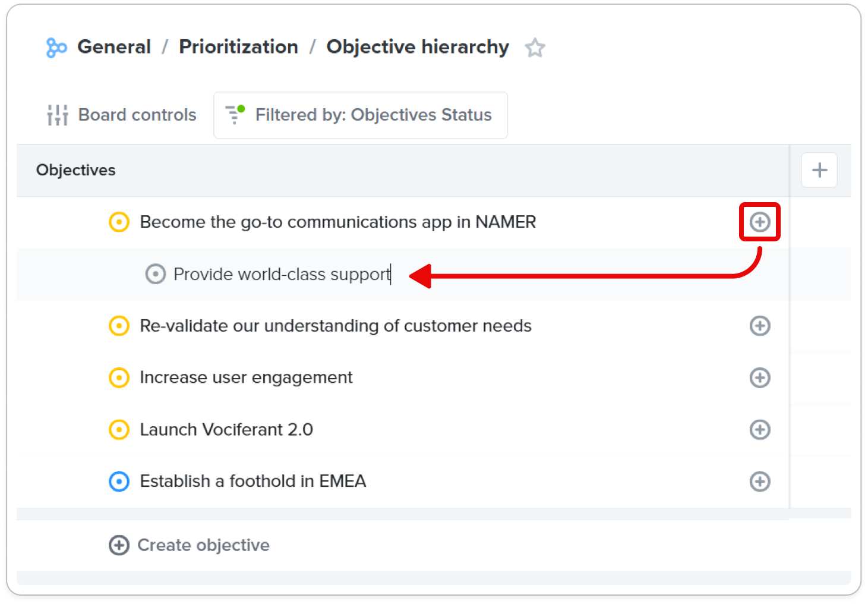Star the Objective hierarchy board as favorite
868x604 pixels.
coord(535,48)
